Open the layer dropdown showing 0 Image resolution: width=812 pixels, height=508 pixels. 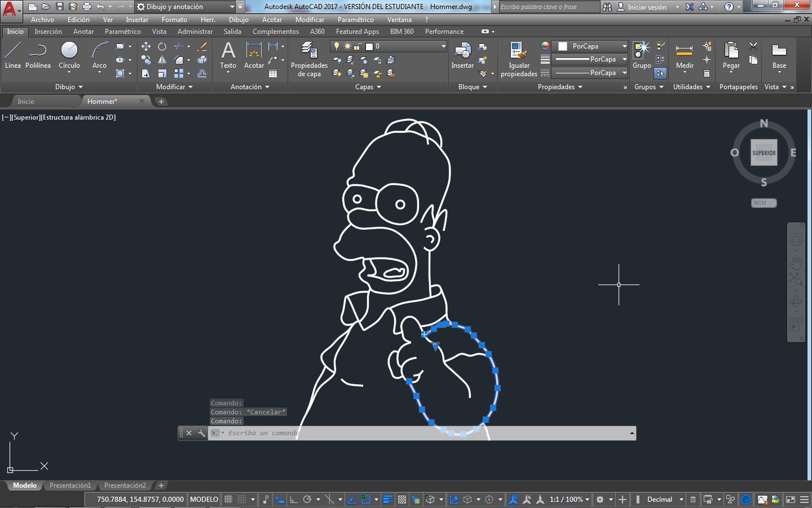click(x=389, y=46)
